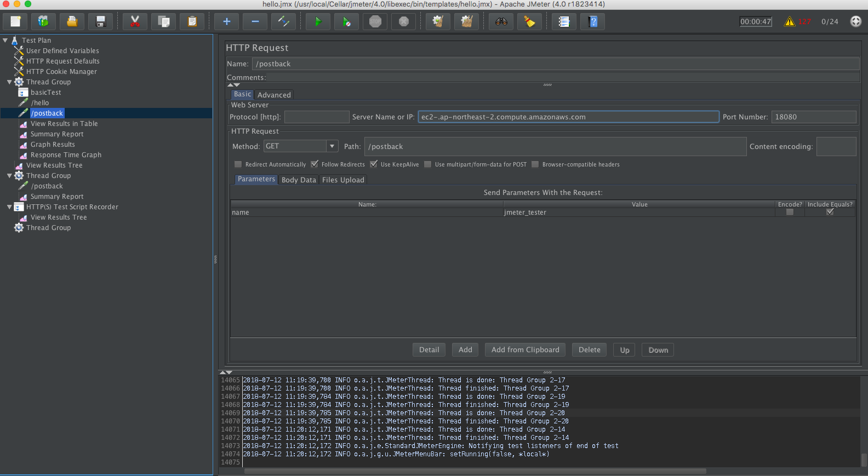Collapse all nodes with the minus icon
The width and height of the screenshot is (868, 476).
point(255,22)
